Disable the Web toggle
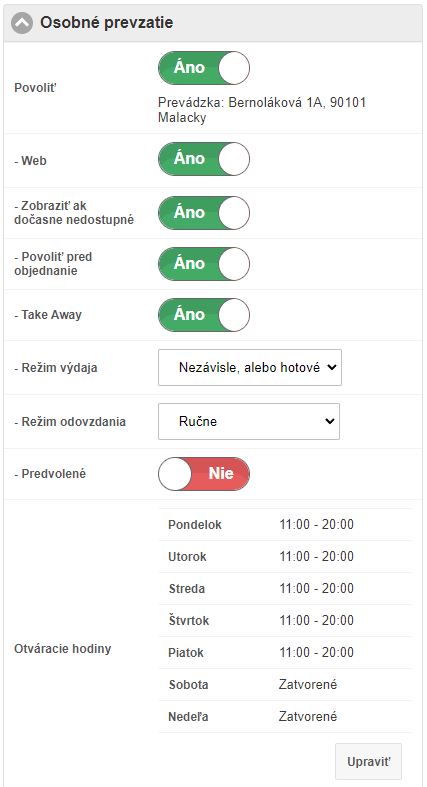Image resolution: width=427 pixels, height=787 pixels. click(204, 159)
